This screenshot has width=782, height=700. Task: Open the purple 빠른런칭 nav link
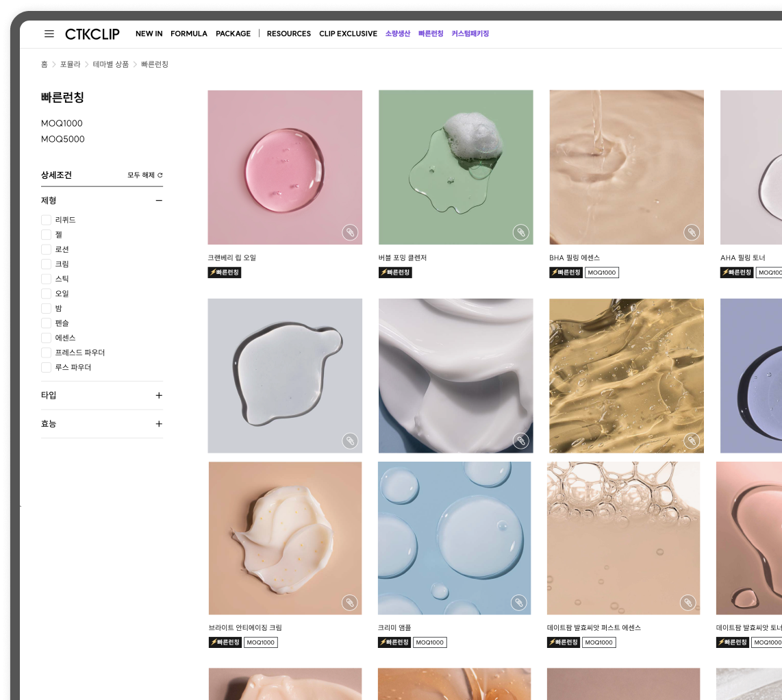click(431, 34)
